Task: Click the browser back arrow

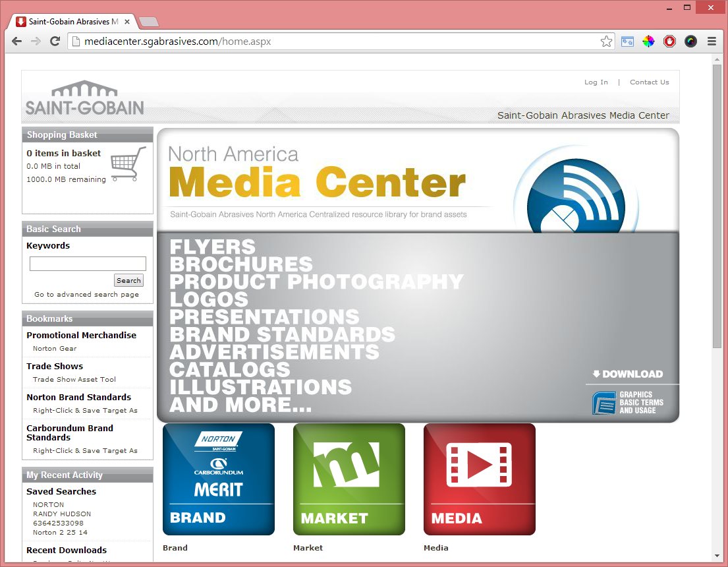Action: coord(16,42)
